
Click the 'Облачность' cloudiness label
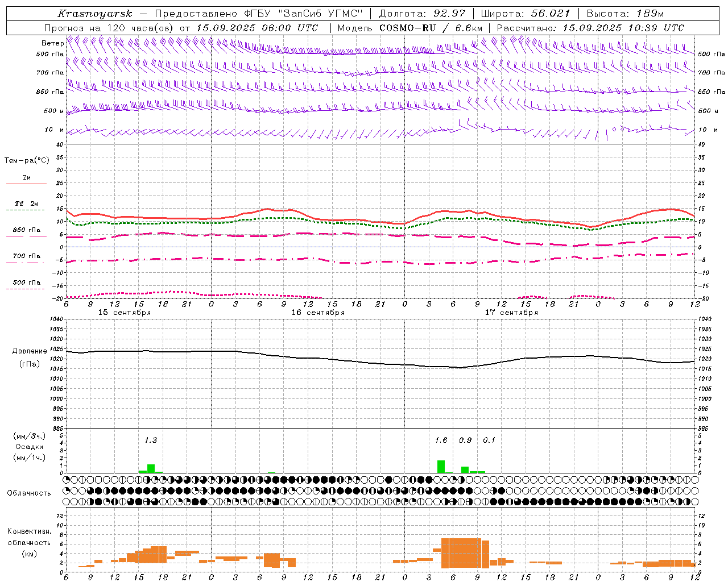29,493
